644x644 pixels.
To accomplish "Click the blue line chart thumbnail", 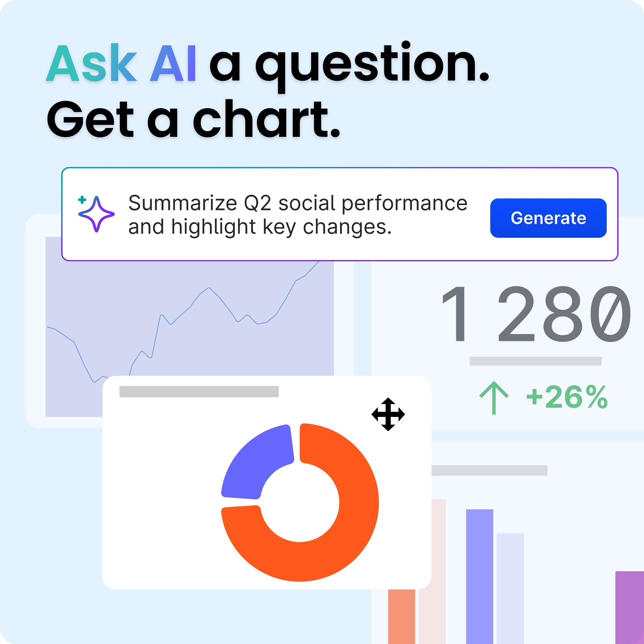I will click(x=190, y=327).
